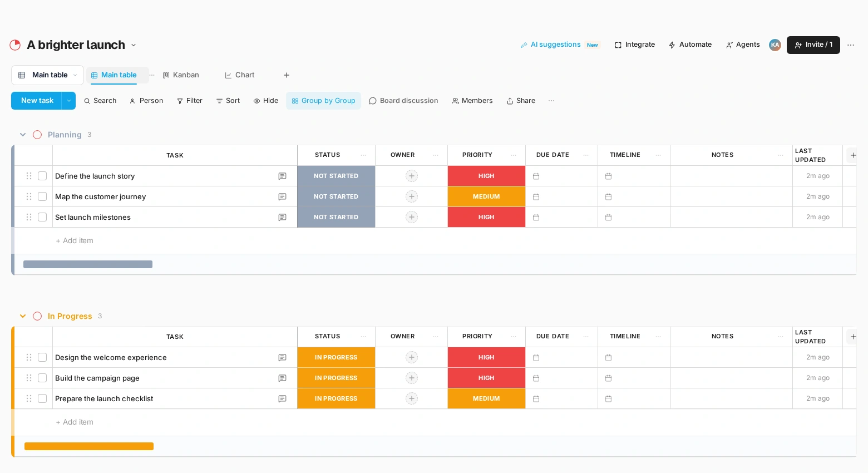Pick due date for Design the welcome experience
This screenshot has width=868, height=473.
pyautogui.click(x=536, y=357)
